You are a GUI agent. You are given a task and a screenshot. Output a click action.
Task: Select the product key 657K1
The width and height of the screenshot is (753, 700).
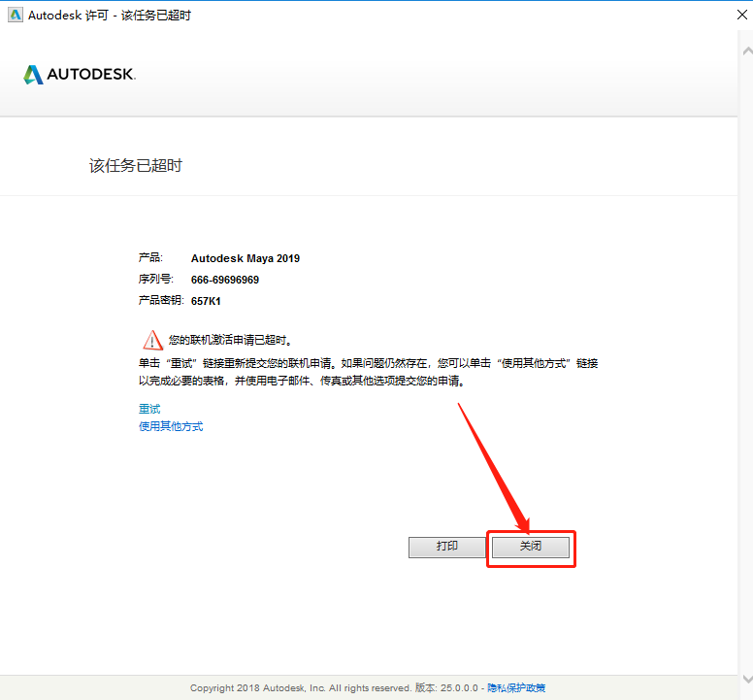tap(206, 301)
